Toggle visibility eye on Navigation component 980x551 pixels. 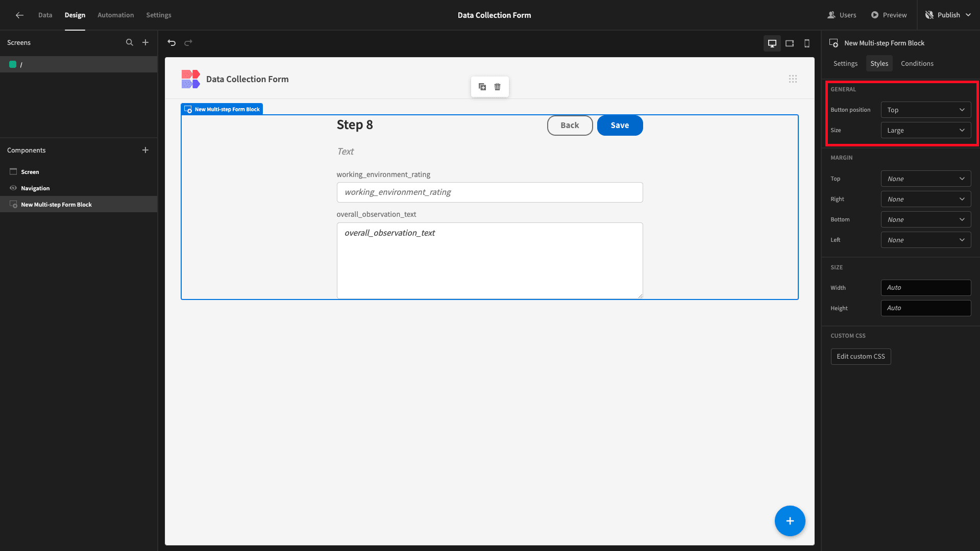[13, 188]
